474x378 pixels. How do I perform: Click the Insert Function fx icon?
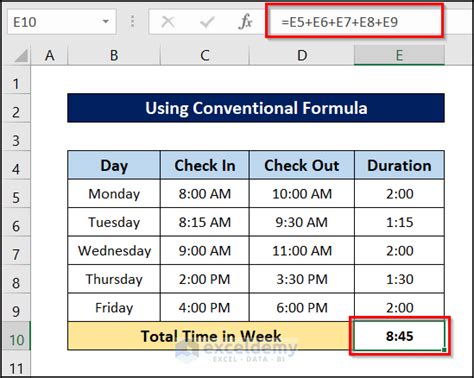(x=245, y=22)
